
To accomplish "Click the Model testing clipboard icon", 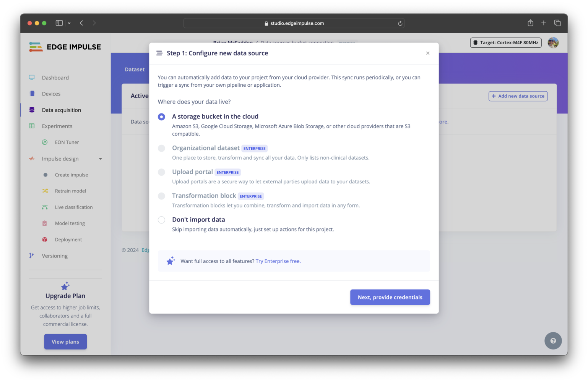I will (45, 223).
